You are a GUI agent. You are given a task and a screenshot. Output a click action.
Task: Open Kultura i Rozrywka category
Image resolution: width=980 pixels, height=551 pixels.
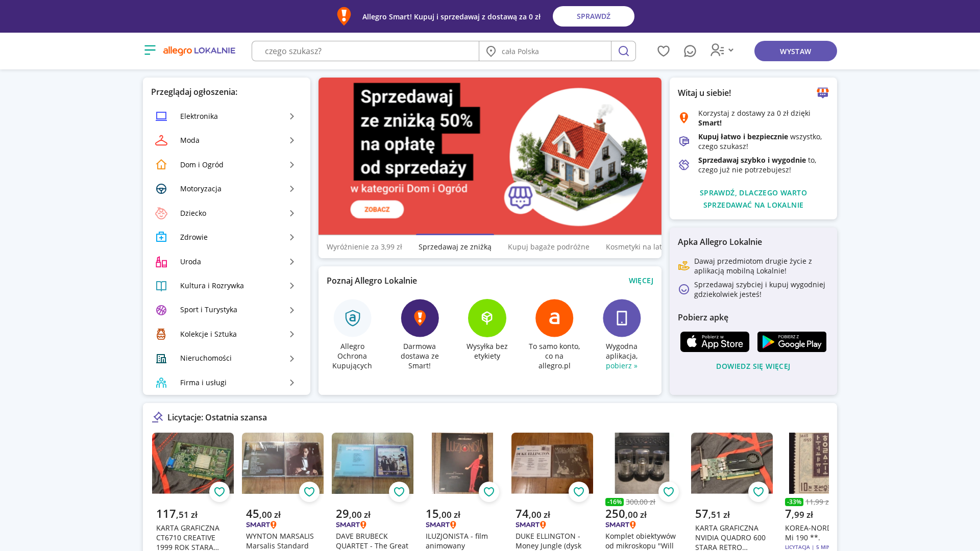point(227,286)
